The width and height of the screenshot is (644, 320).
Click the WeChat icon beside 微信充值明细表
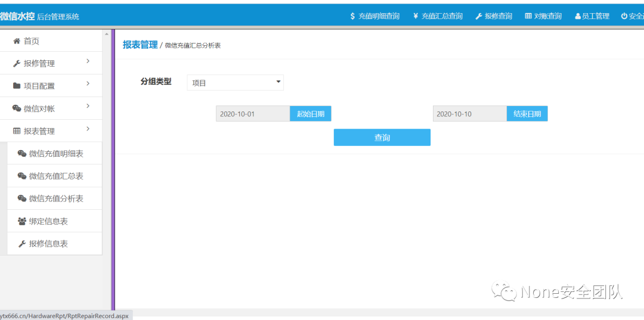(x=22, y=153)
